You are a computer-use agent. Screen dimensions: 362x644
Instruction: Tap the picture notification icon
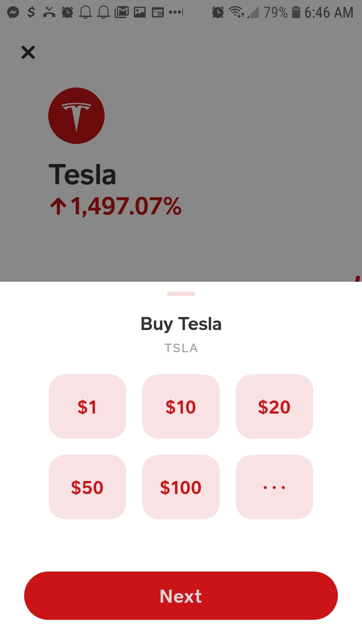point(140,12)
